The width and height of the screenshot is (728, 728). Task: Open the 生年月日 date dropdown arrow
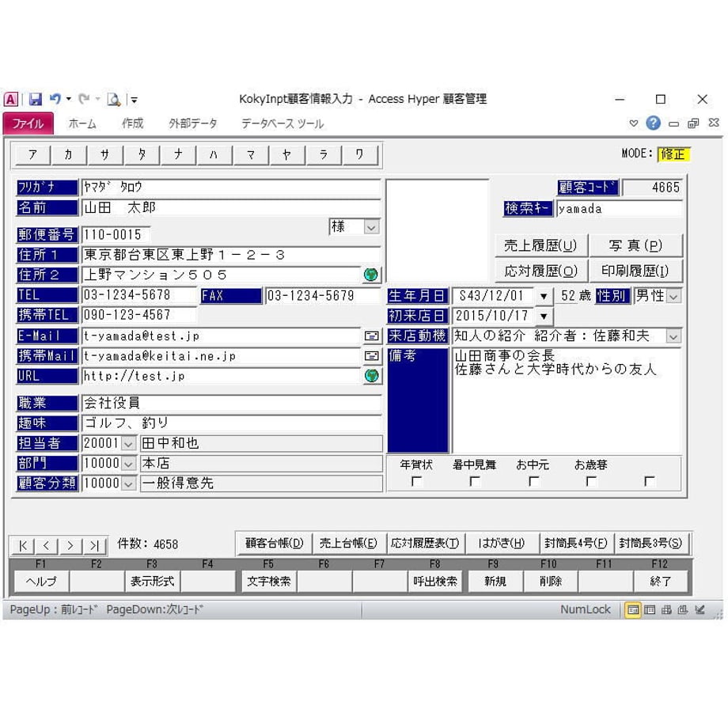point(543,296)
